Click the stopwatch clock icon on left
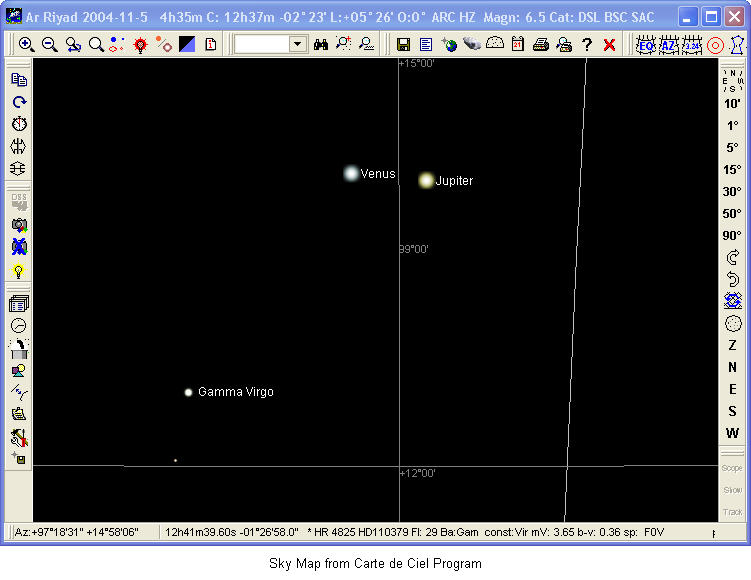This screenshot has height=580, width=751. (19, 124)
